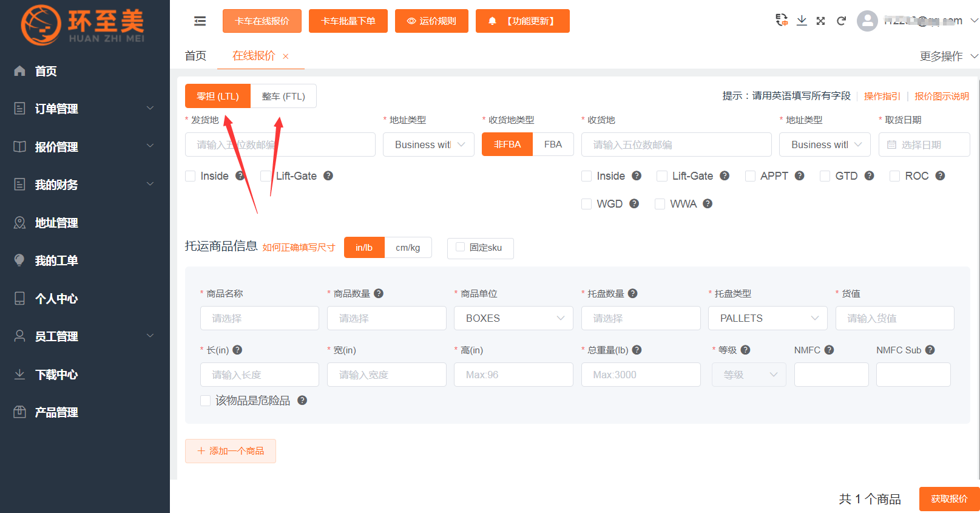Open the destination 地址类型 dropdown
The image size is (980, 513).
click(825, 144)
